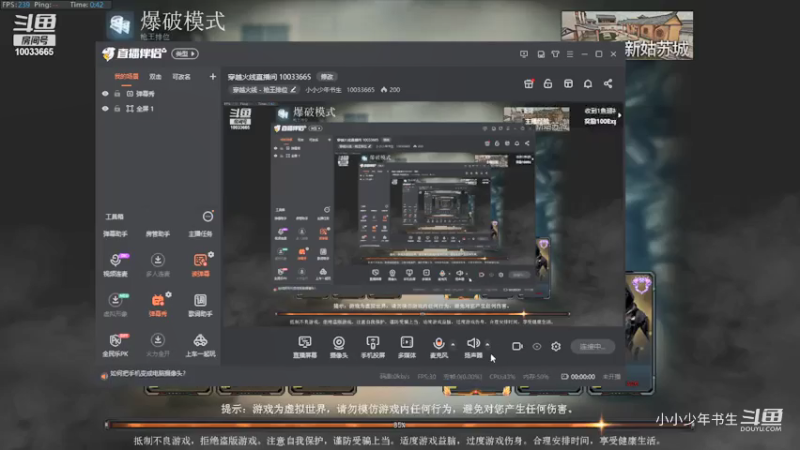This screenshot has width=800, height=450.
Task: Expand the speaker options arrow
Action: coord(488,345)
